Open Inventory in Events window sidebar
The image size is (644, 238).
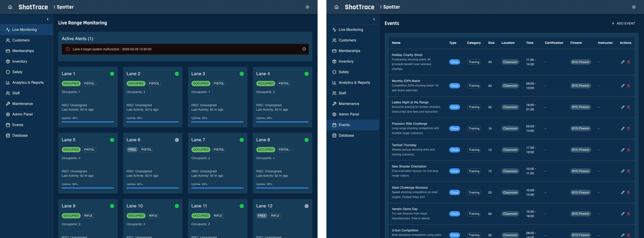pos(353,61)
